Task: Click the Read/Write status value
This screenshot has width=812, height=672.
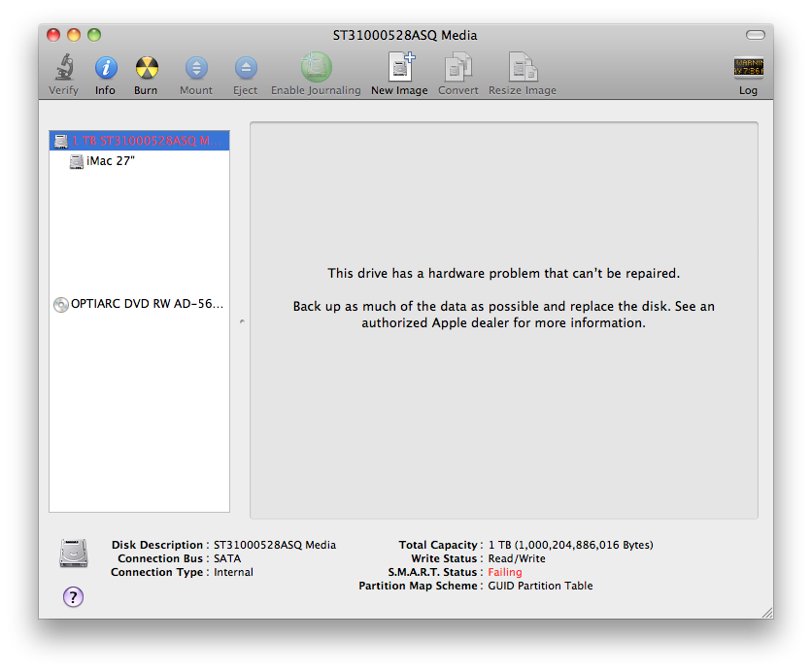Action: point(517,558)
